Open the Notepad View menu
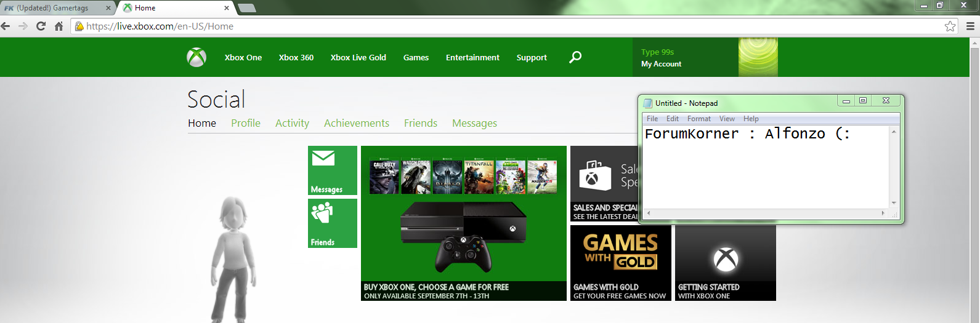 click(727, 119)
